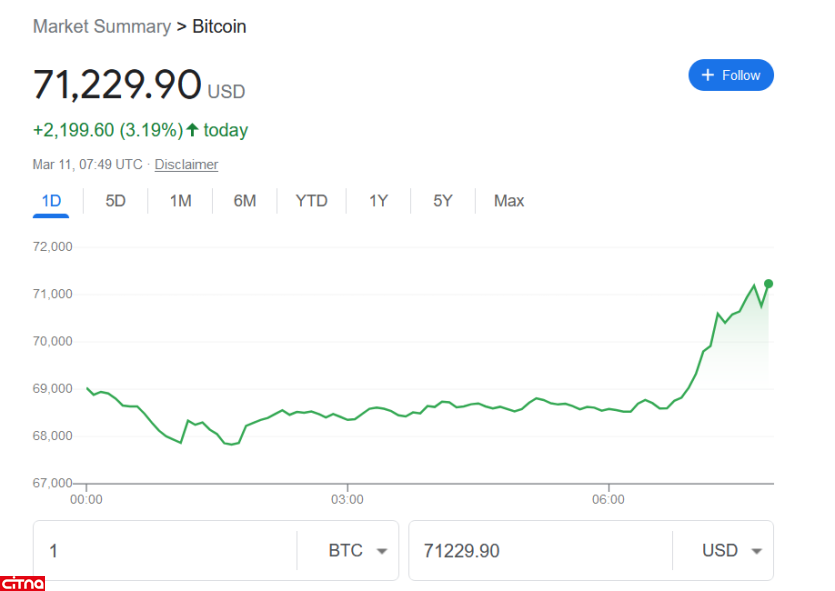
Task: Show the 1M price chart
Action: (x=180, y=201)
